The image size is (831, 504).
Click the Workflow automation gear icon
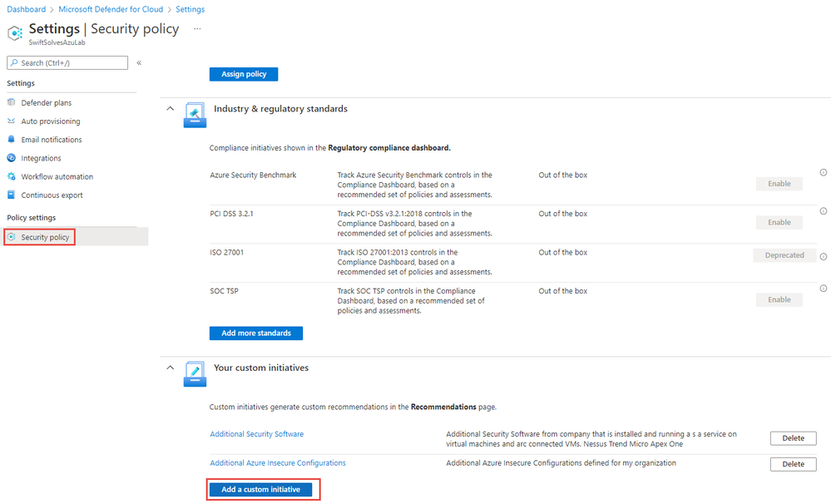click(x=11, y=176)
